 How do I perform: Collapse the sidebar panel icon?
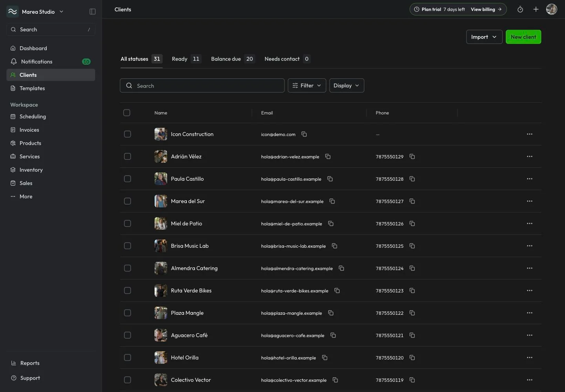point(93,12)
